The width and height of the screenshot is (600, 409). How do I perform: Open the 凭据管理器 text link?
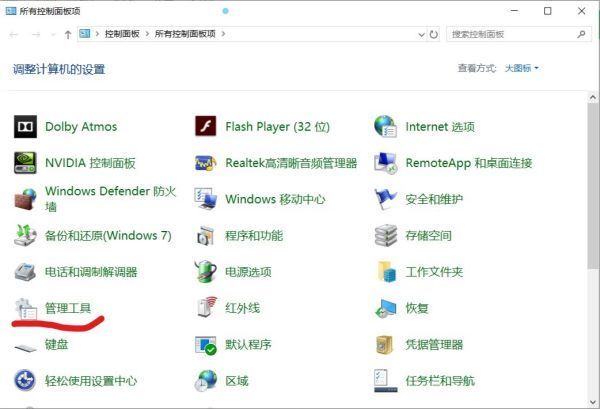coord(434,345)
